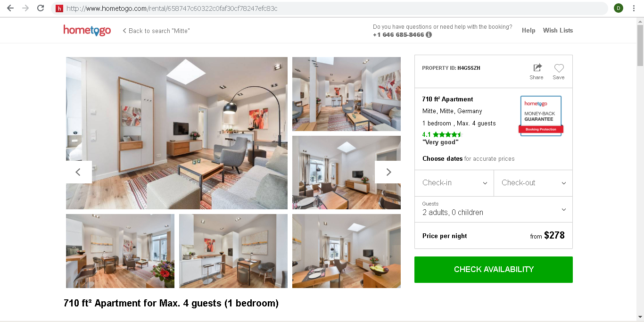The width and height of the screenshot is (644, 322).
Task: Open the Check-in date dropdown
Action: tap(454, 183)
